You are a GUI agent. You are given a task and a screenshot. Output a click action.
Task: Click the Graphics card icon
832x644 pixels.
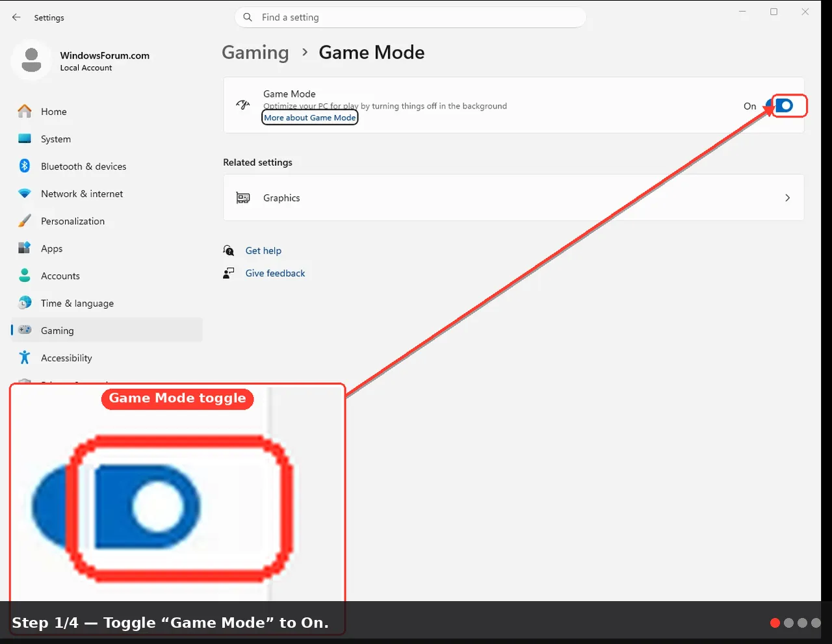tap(243, 198)
